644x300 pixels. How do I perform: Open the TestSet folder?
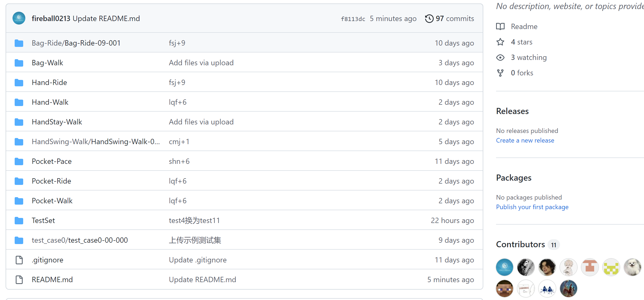tap(43, 221)
